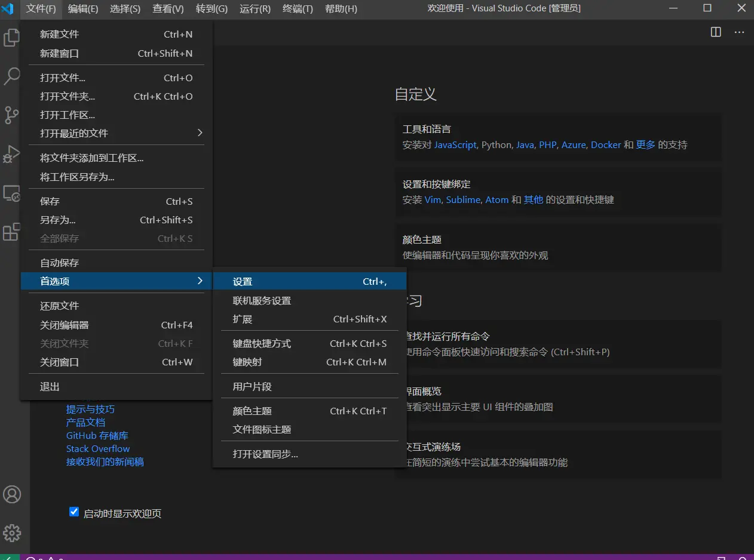Open the Explorer view in activity bar

point(11,38)
